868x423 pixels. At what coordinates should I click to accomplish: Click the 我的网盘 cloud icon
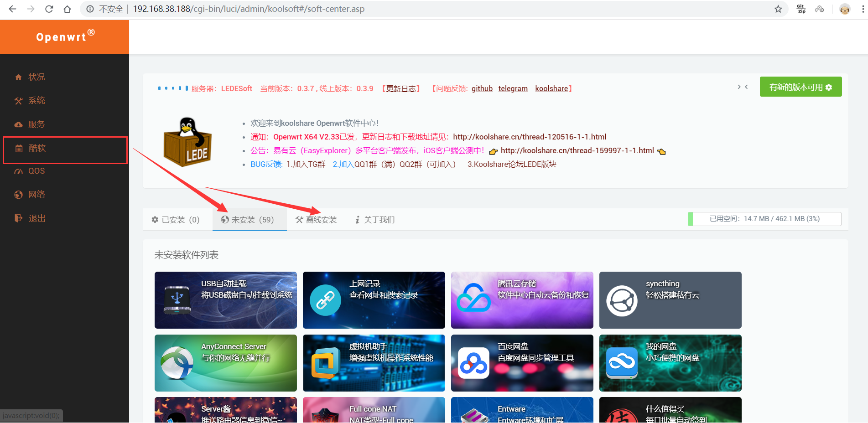[x=622, y=363]
